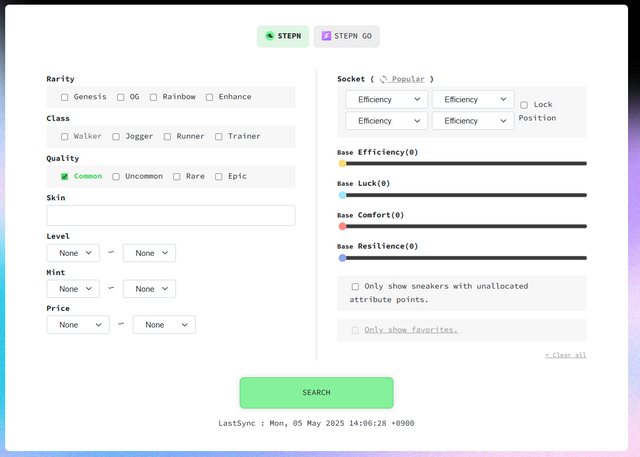Open the maximum Level dropdown

pos(149,253)
